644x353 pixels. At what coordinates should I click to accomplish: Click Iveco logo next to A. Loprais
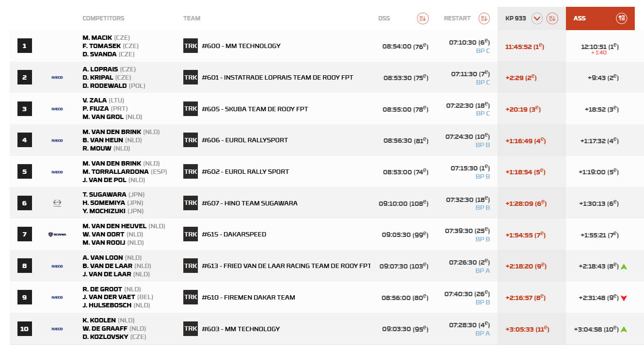(57, 77)
